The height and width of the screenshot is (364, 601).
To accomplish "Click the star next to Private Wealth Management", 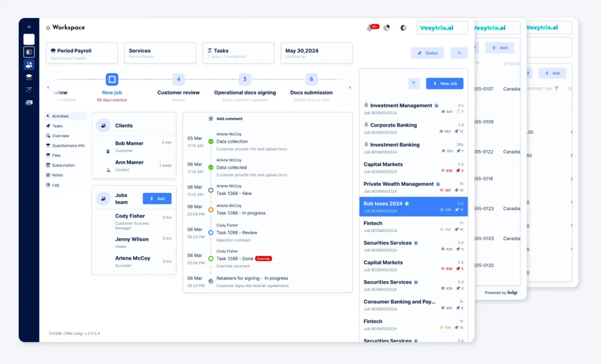I will pyautogui.click(x=438, y=184).
